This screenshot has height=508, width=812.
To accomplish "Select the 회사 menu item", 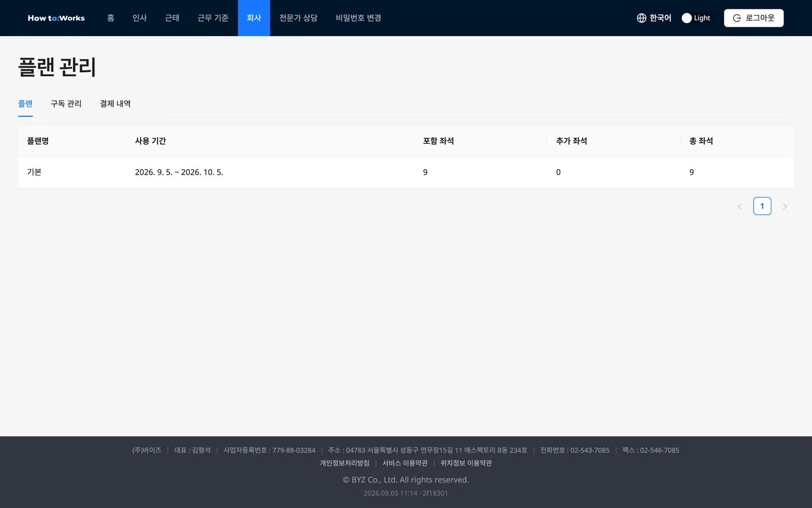I will 254,18.
